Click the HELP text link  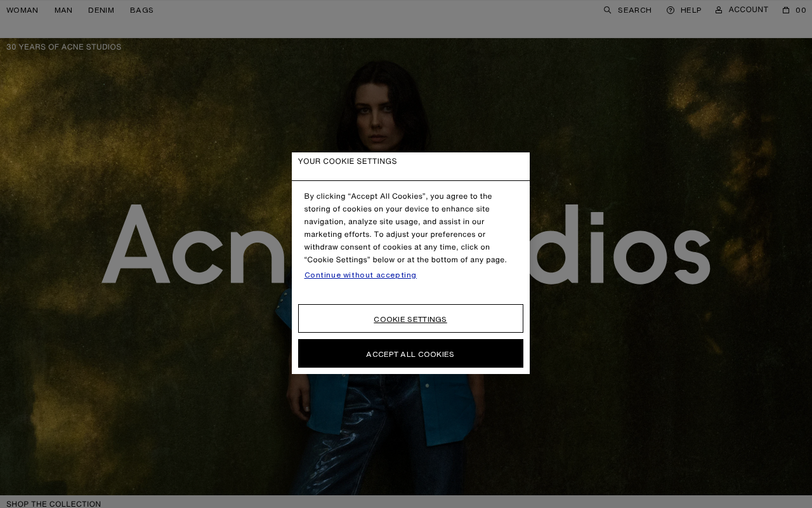(691, 10)
